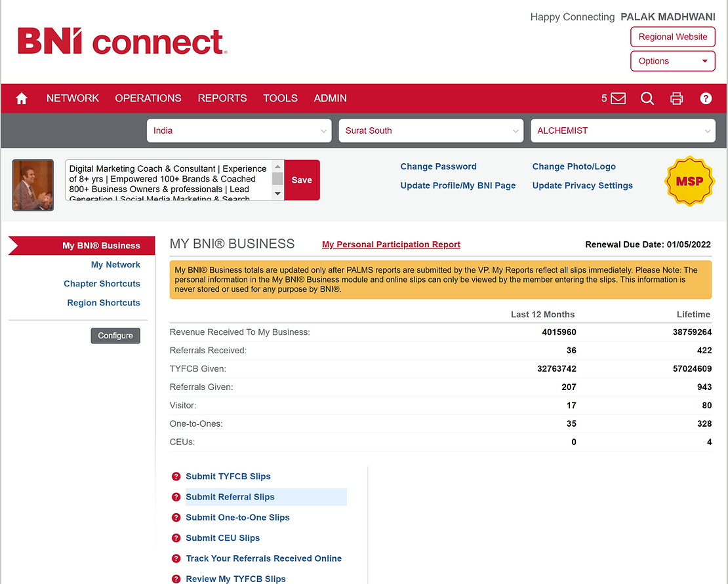
Task: Open the REPORTS menu
Action: 222,98
